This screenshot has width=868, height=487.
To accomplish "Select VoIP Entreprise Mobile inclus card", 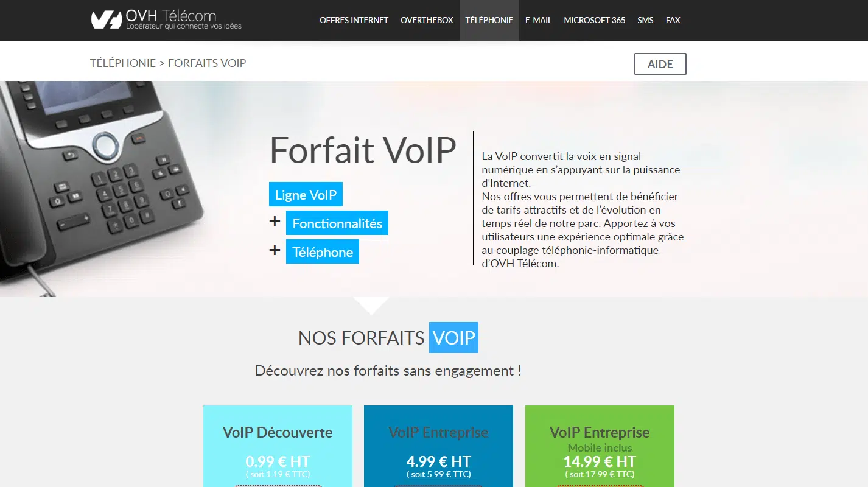I will tap(600, 446).
